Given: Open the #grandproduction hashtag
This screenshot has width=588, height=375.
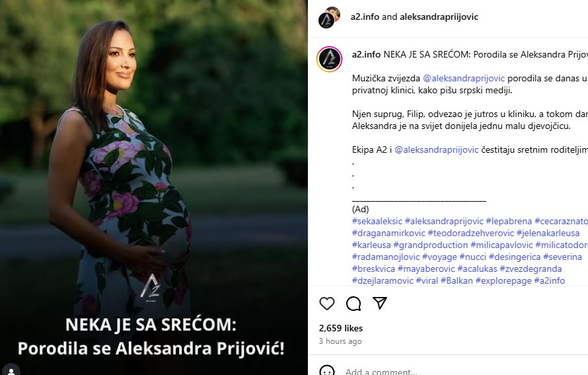Looking at the screenshot, I should [x=431, y=245].
